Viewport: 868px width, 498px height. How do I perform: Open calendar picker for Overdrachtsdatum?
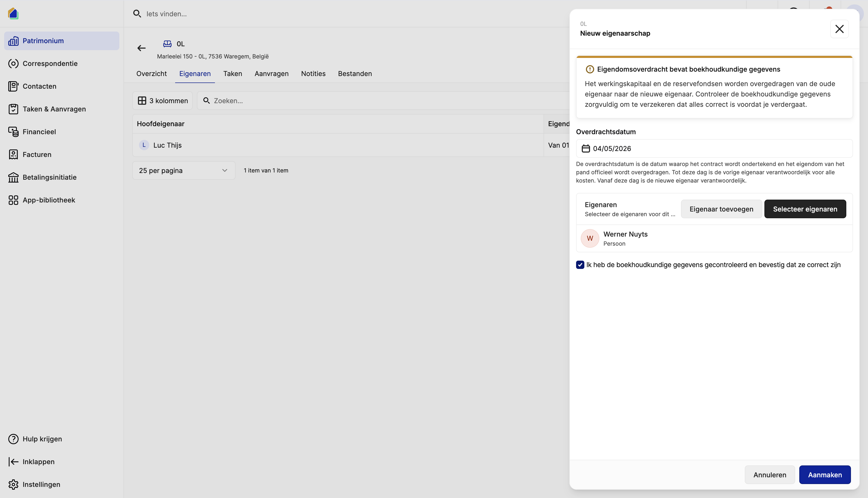[586, 148]
